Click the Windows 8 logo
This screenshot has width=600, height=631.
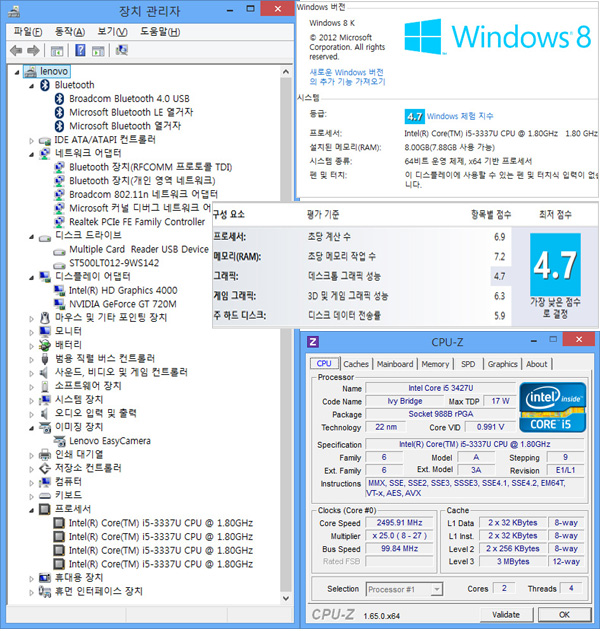(497, 37)
